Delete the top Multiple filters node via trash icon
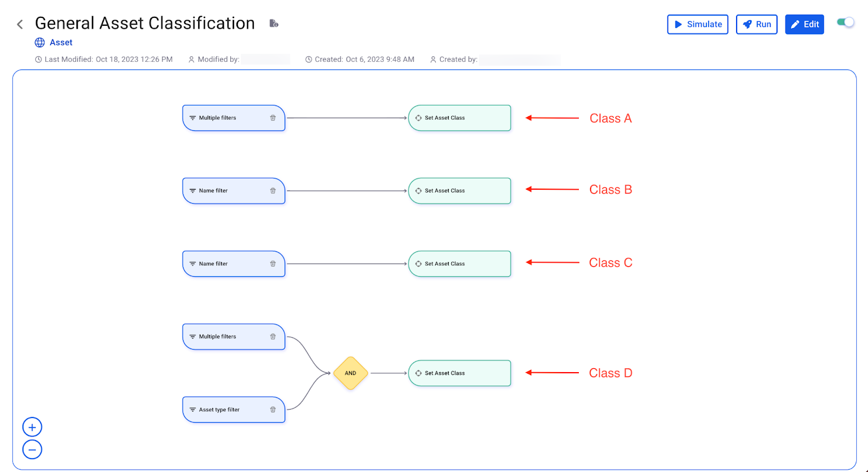This screenshot has height=472, width=868. (273, 118)
